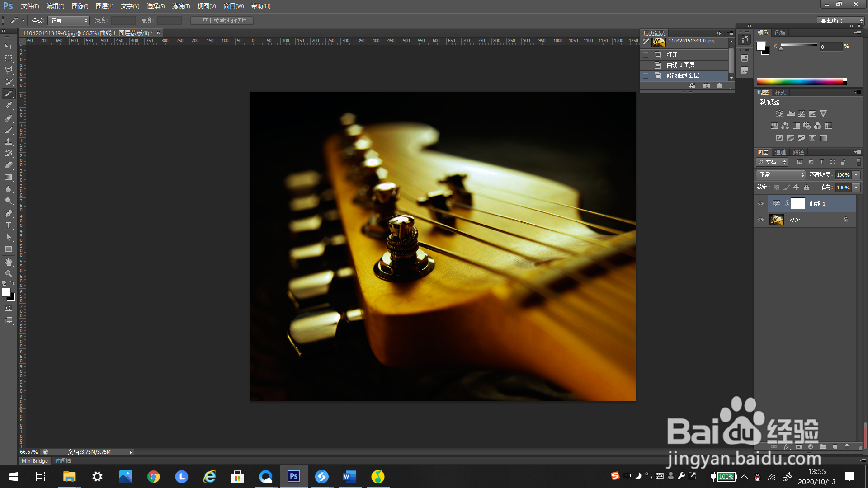Hide the 曲线 1 layer
The image size is (868, 488).
[761, 204]
